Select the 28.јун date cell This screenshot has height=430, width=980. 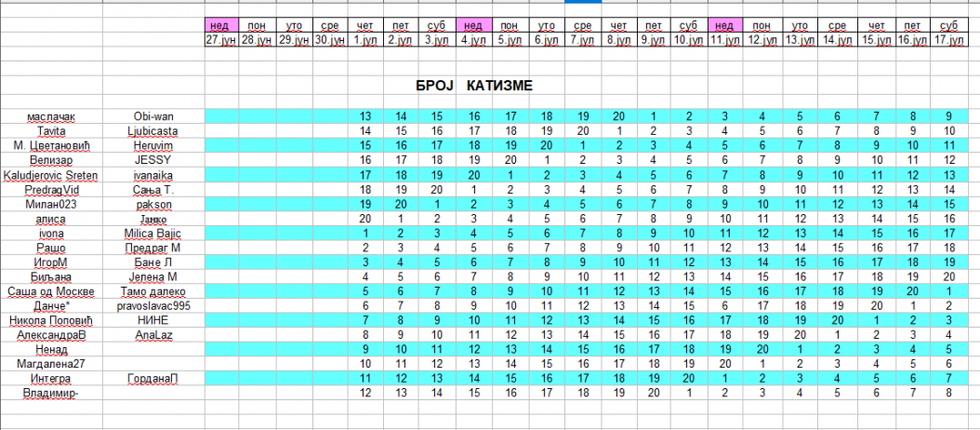(257, 39)
